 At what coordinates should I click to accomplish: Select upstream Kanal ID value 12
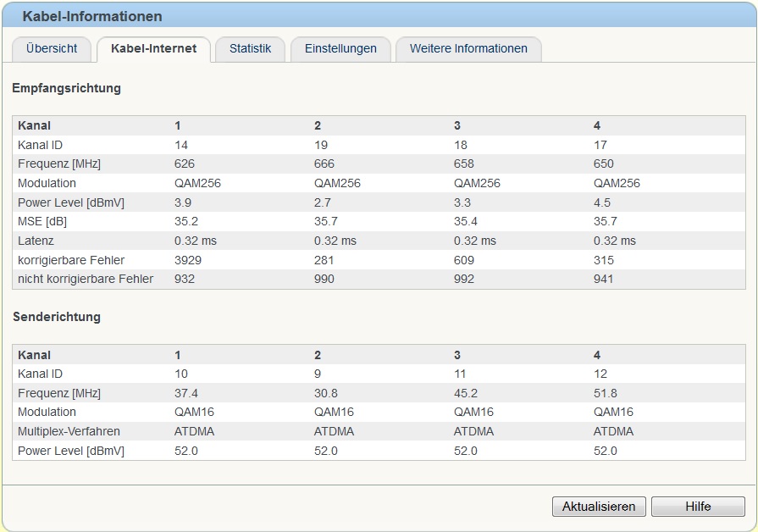coord(600,374)
